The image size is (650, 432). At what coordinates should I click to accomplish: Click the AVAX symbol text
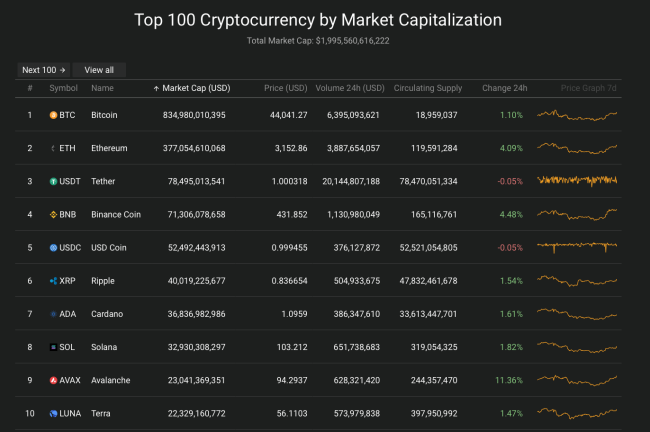click(x=70, y=381)
